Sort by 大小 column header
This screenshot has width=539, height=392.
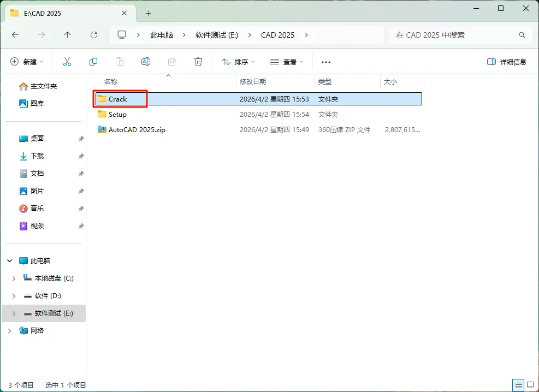(390, 81)
